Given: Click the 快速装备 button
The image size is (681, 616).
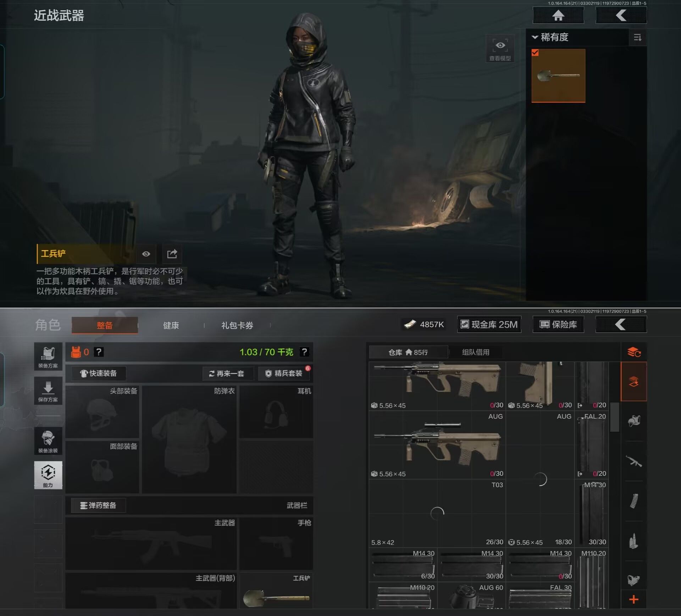Looking at the screenshot, I should 99,373.
